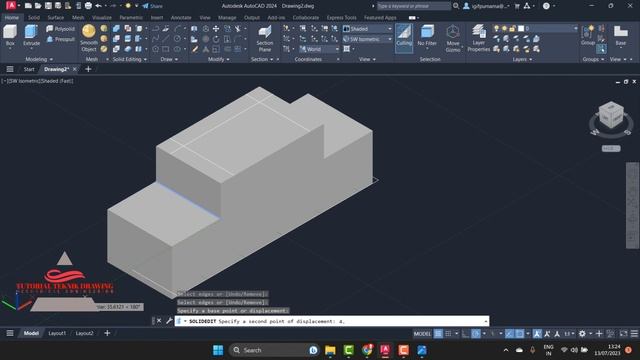Viewport: 640px width, 360px height.
Task: Click the Smooth Object mesh tool
Action: [x=89, y=38]
